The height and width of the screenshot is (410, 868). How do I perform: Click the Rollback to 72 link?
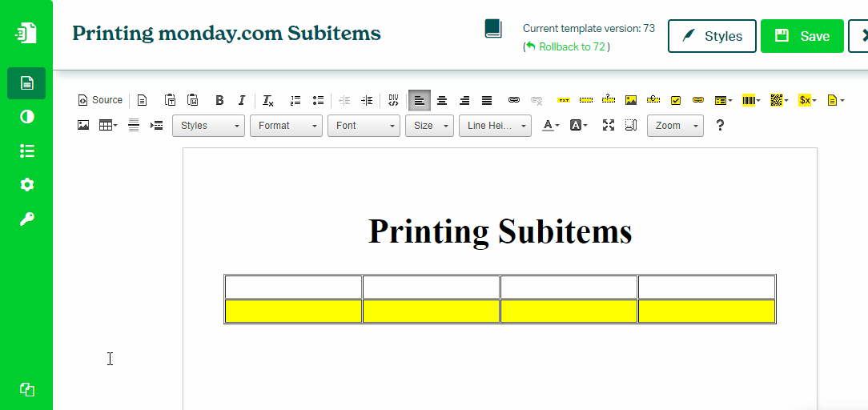[571, 47]
